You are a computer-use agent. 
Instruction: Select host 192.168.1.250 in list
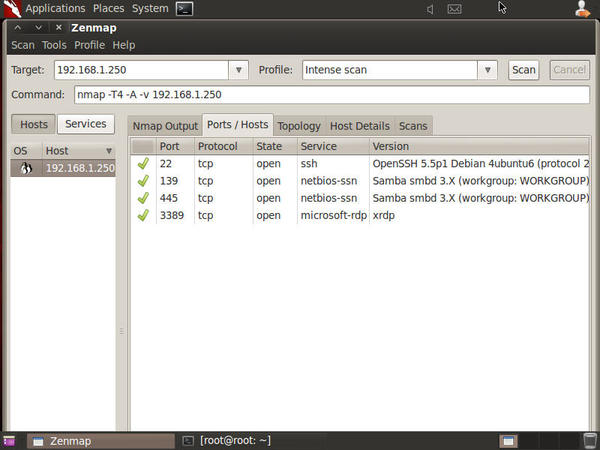[x=63, y=168]
